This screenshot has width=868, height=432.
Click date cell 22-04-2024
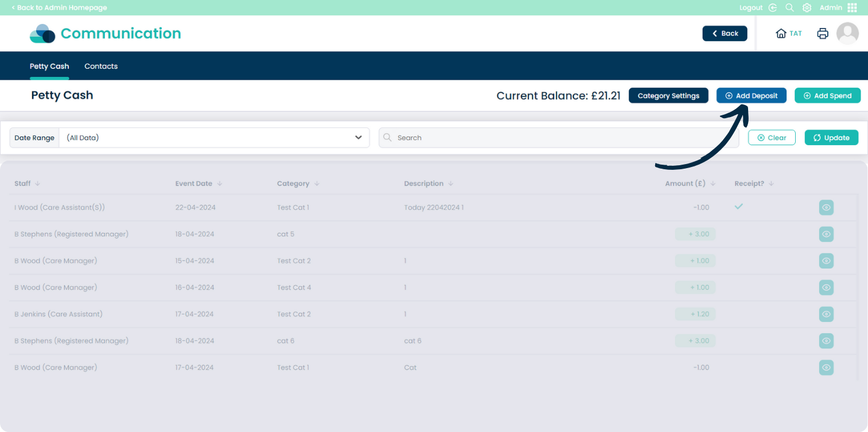[196, 208]
